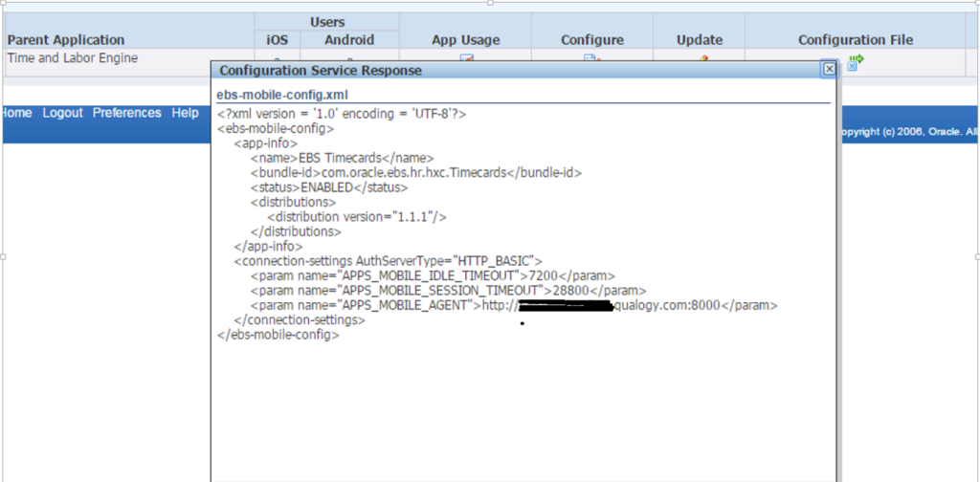Click the closing distributions tag line

coord(296,231)
